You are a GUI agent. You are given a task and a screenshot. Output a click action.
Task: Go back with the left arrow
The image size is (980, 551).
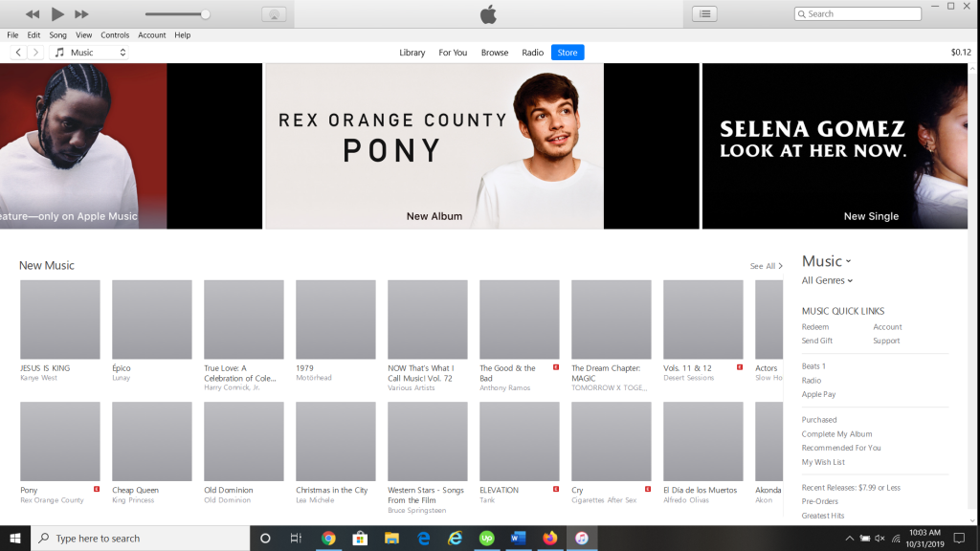(x=18, y=53)
